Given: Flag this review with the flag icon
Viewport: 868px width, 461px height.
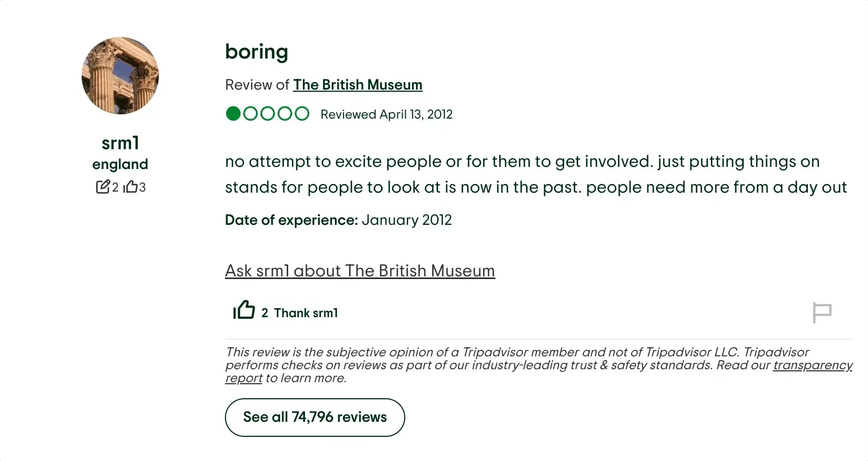Looking at the screenshot, I should click(x=822, y=312).
